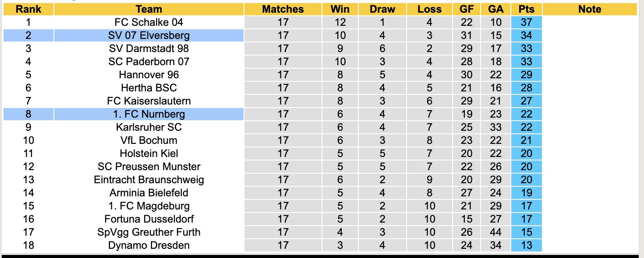Click the Hertha BSC team name
Image resolution: width=644 pixels, height=258 pixels.
pos(149,88)
